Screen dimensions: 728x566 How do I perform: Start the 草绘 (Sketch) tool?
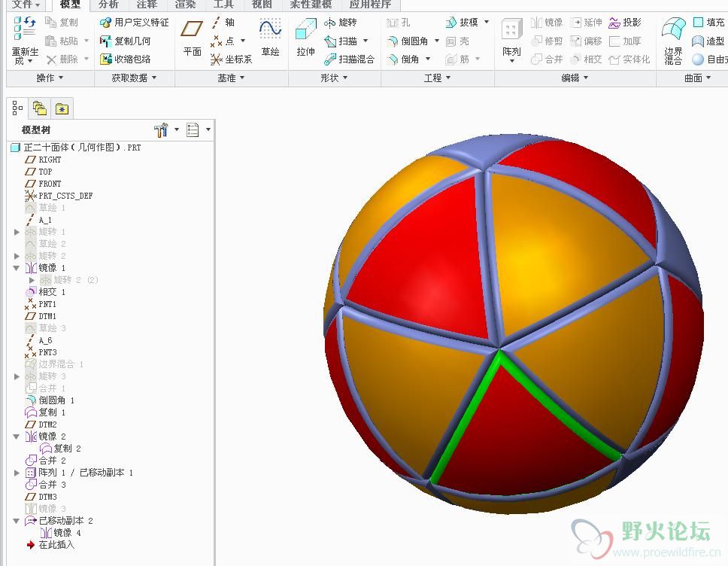point(270,37)
